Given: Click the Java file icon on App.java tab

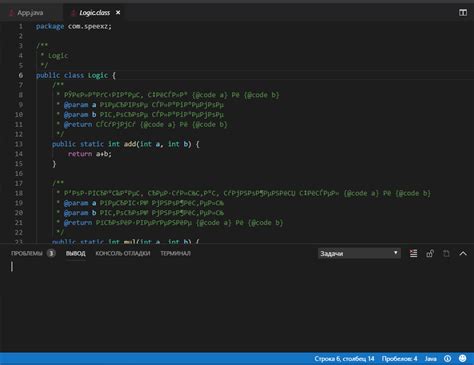Looking at the screenshot, I should (11, 13).
